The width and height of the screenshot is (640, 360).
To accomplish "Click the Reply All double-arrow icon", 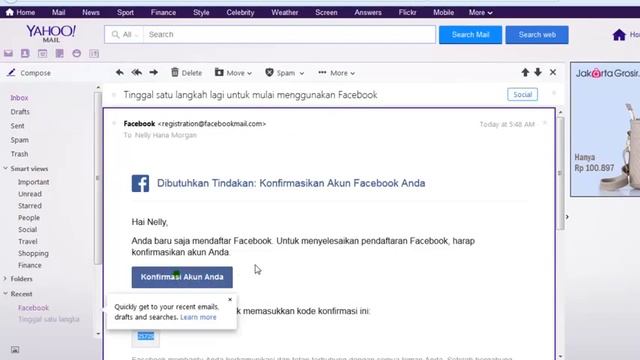I will click(x=137, y=73).
